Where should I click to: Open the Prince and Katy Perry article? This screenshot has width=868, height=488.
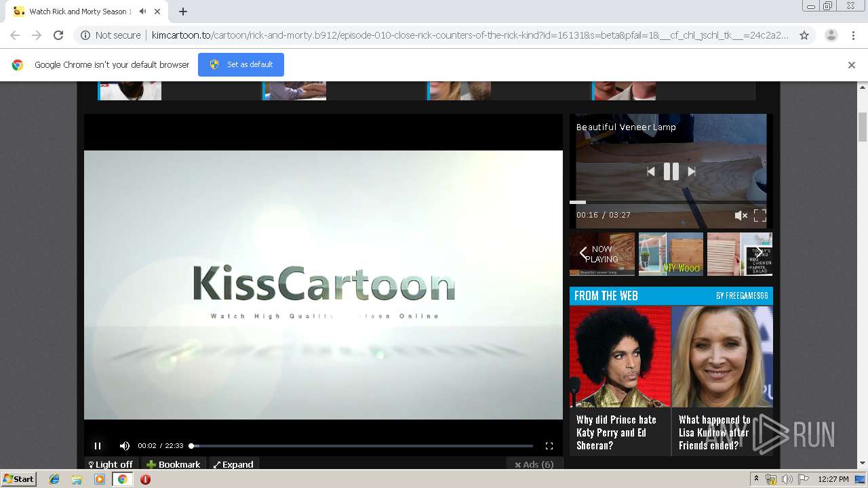pos(620,380)
